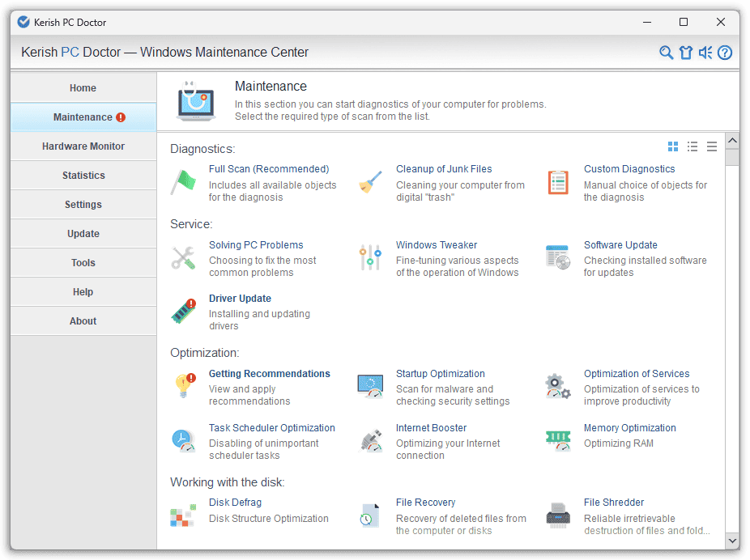Close the Kerish PC Doctor window
750x560 pixels.
(x=720, y=22)
